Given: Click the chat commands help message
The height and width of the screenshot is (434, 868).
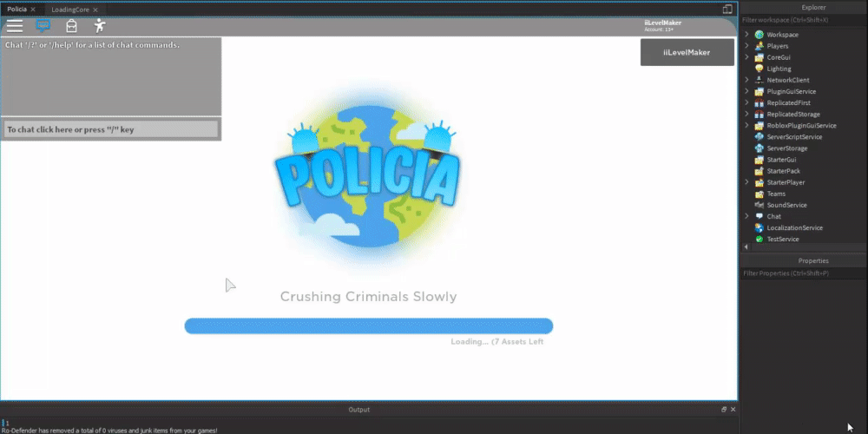Looking at the screenshot, I should coord(93,45).
